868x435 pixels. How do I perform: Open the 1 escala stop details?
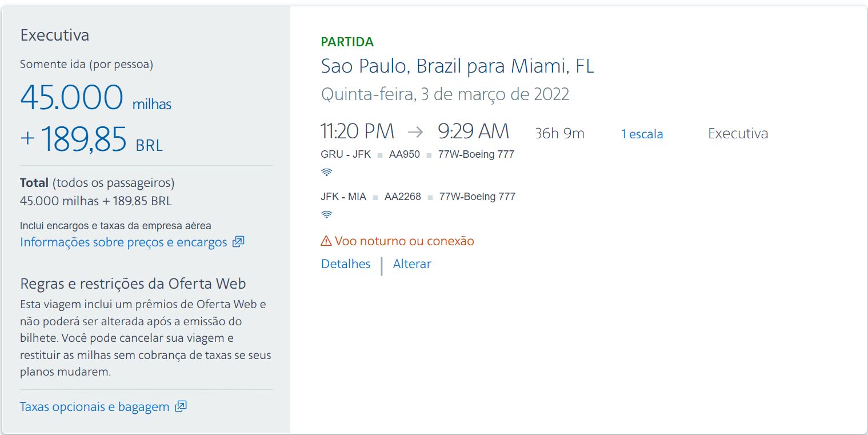(642, 134)
